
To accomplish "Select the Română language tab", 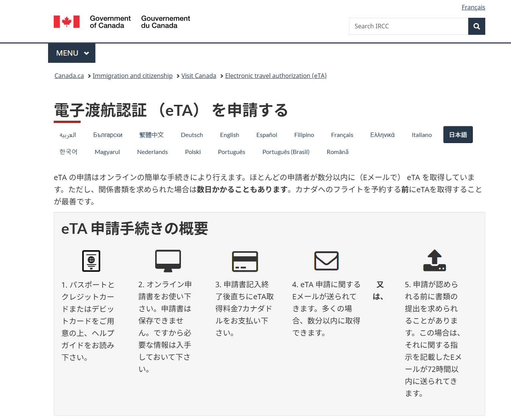I will tap(338, 152).
